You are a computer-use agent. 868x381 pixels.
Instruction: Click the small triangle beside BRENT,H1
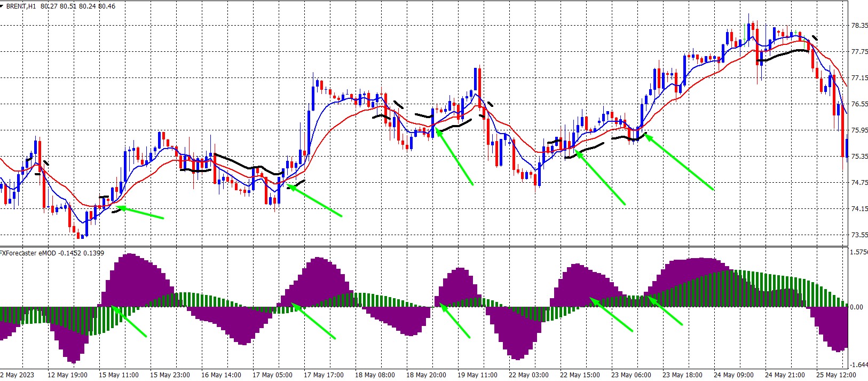(2, 6)
